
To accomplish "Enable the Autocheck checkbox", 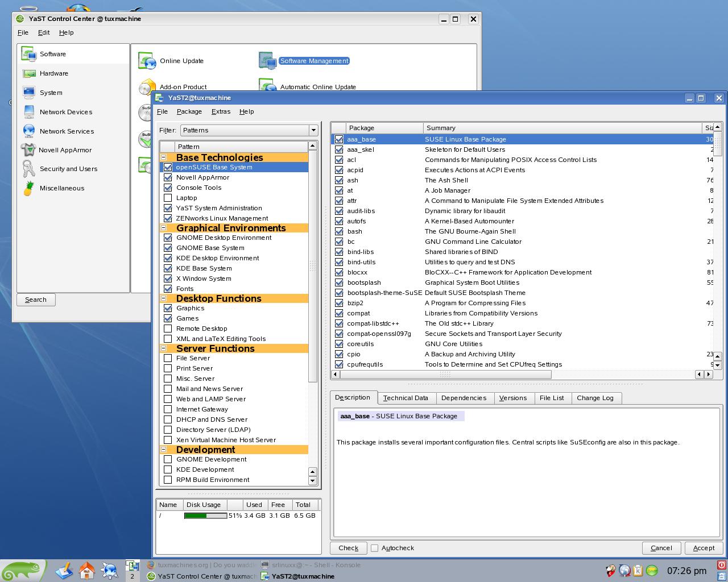I will [374, 548].
